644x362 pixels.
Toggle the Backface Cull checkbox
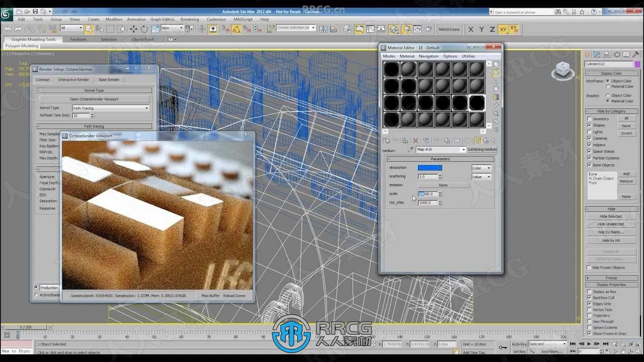(x=589, y=298)
